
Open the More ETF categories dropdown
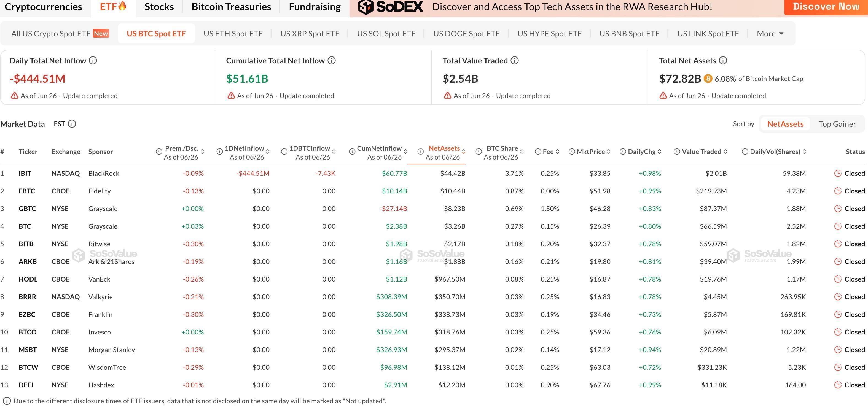pos(770,34)
